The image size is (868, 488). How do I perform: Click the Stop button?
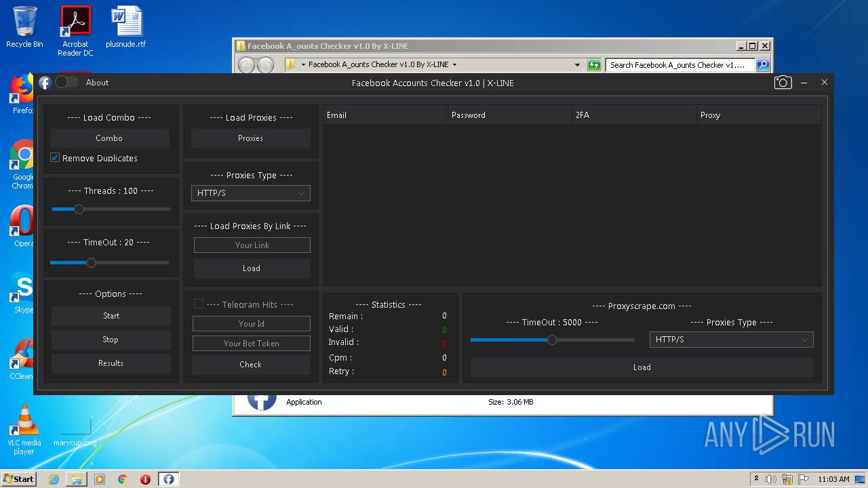click(x=111, y=340)
